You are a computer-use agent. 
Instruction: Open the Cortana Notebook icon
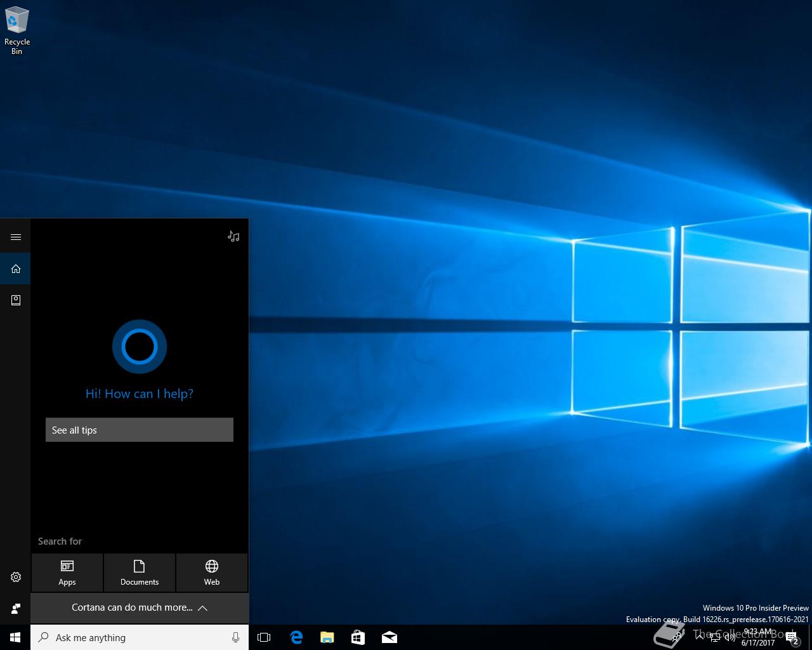pos(16,300)
